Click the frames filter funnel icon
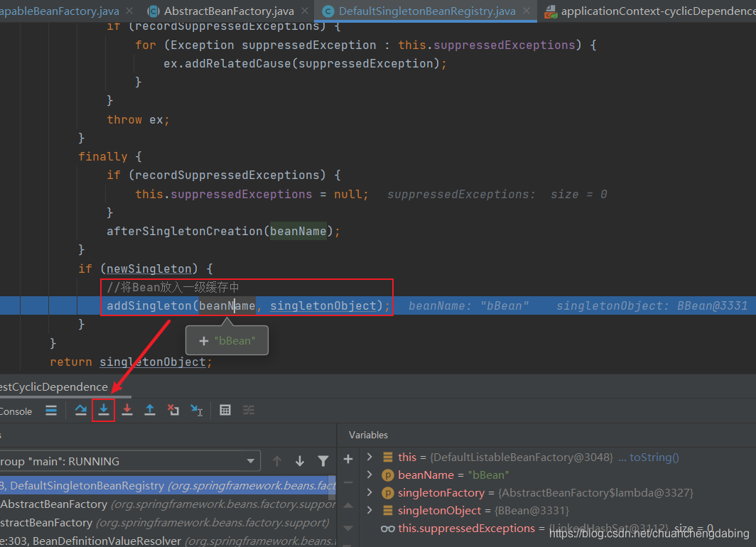This screenshot has width=756, height=547. click(x=323, y=461)
